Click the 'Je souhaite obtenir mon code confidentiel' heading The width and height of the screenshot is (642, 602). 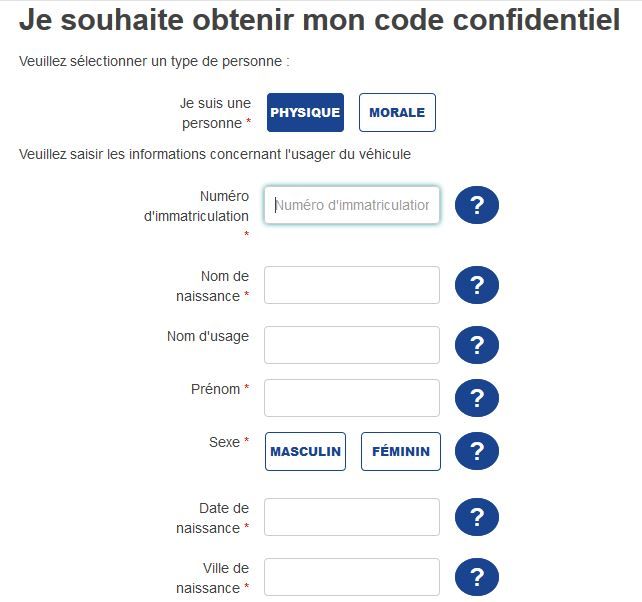[320, 21]
